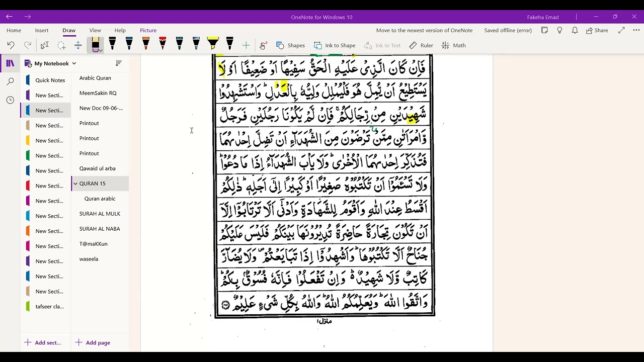The width and height of the screenshot is (644, 362).
Task: Select the black pen beside the plus button
Action: pos(229,44)
